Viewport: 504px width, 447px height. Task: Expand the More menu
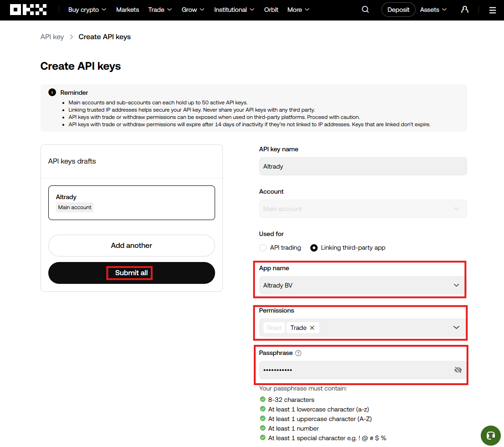click(x=298, y=10)
